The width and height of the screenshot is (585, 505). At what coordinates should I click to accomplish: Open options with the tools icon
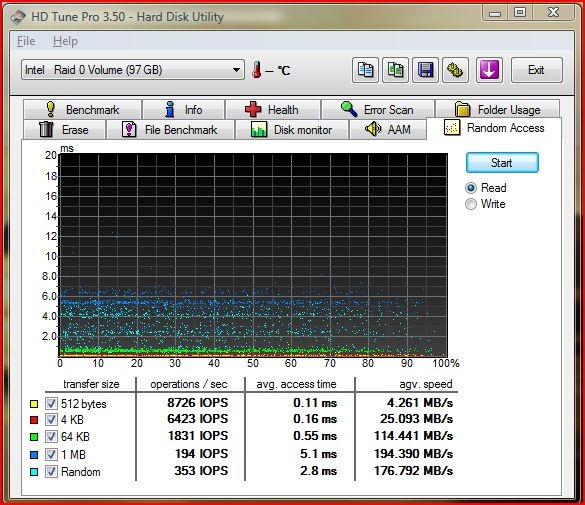455,70
